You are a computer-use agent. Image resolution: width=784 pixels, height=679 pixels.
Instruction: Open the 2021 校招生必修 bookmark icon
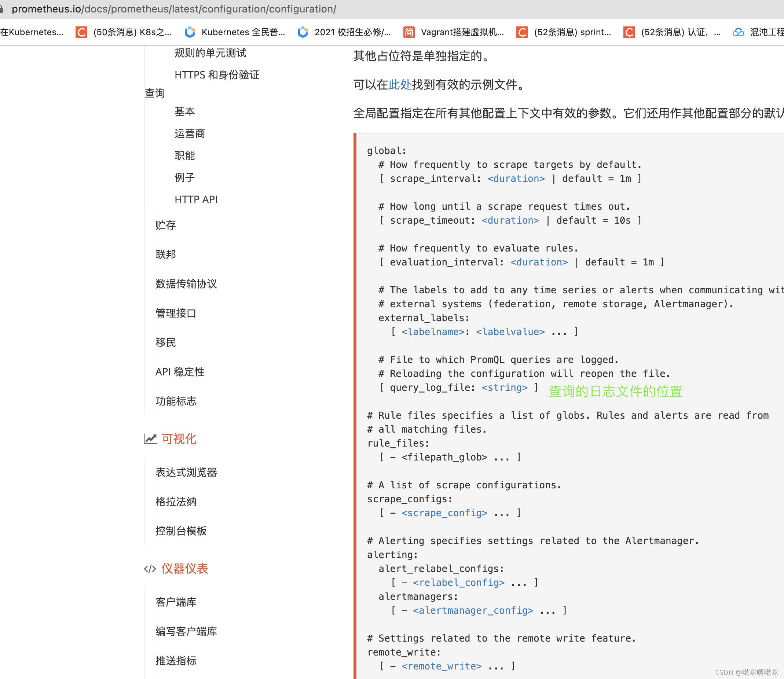point(303,32)
